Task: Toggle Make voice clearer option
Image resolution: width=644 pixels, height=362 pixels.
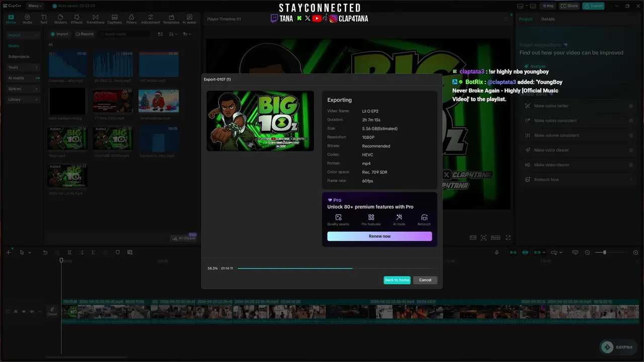Action: (631, 150)
